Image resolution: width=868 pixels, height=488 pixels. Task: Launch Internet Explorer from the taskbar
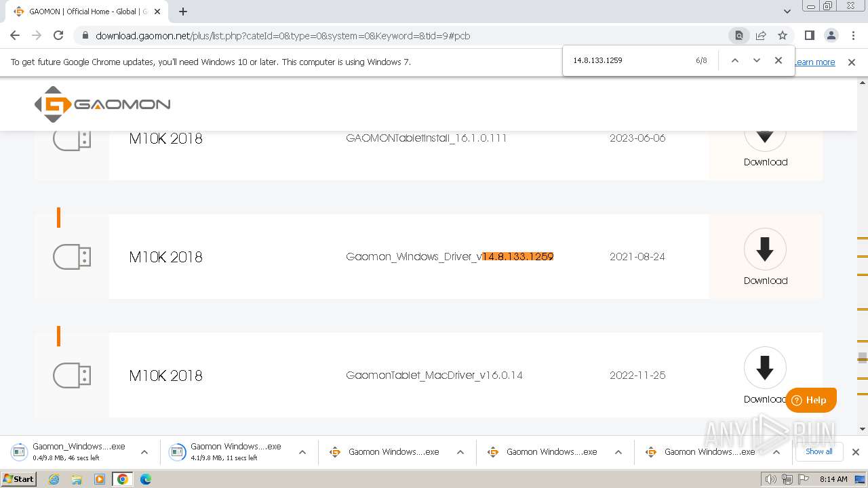click(x=54, y=479)
